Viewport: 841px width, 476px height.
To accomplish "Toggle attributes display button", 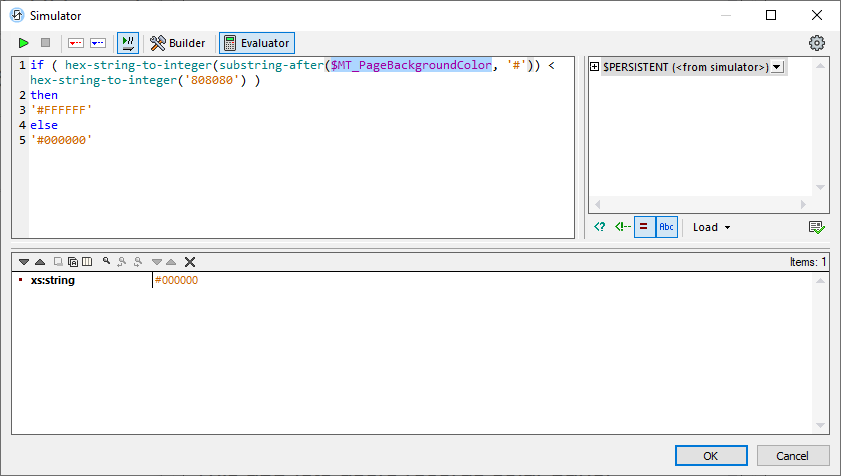I will [644, 227].
